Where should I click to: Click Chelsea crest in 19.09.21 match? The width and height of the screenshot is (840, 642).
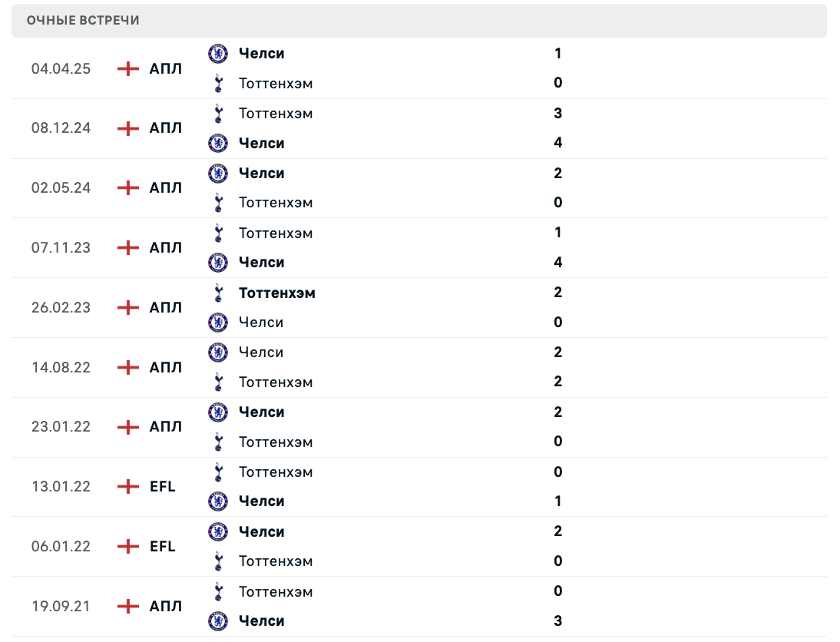(x=218, y=621)
